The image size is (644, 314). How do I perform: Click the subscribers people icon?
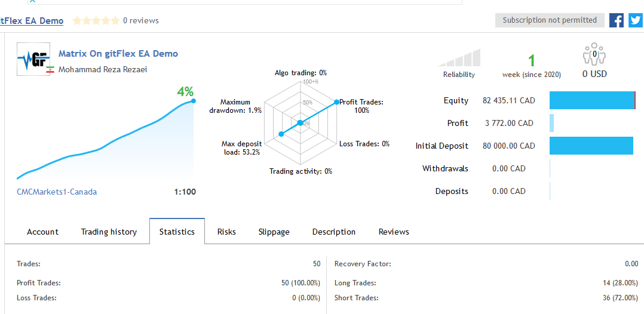594,55
